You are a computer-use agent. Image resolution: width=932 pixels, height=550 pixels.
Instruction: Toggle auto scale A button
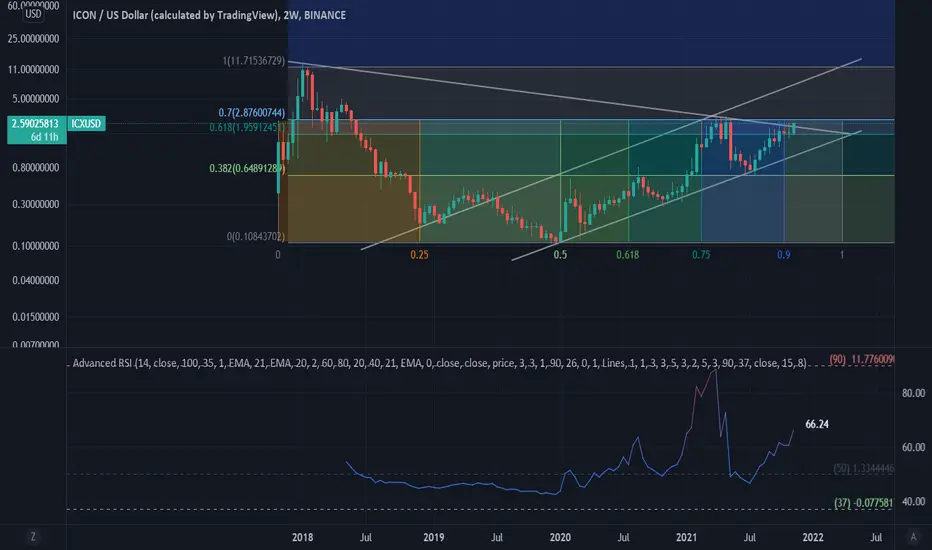pyautogui.click(x=914, y=537)
